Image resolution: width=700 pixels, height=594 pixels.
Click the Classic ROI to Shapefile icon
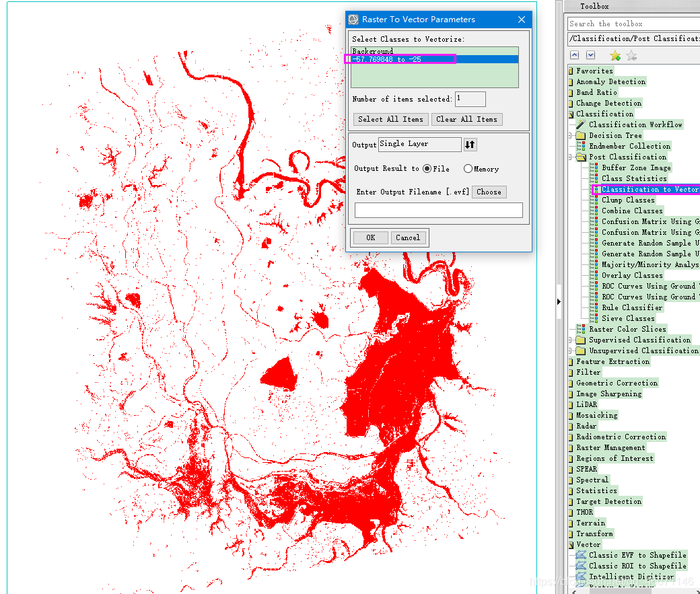click(581, 566)
